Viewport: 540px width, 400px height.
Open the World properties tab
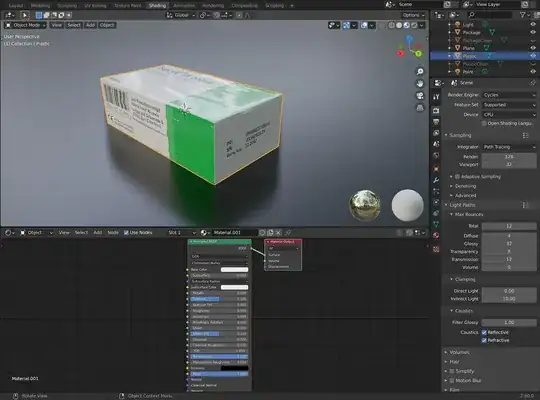[436, 156]
